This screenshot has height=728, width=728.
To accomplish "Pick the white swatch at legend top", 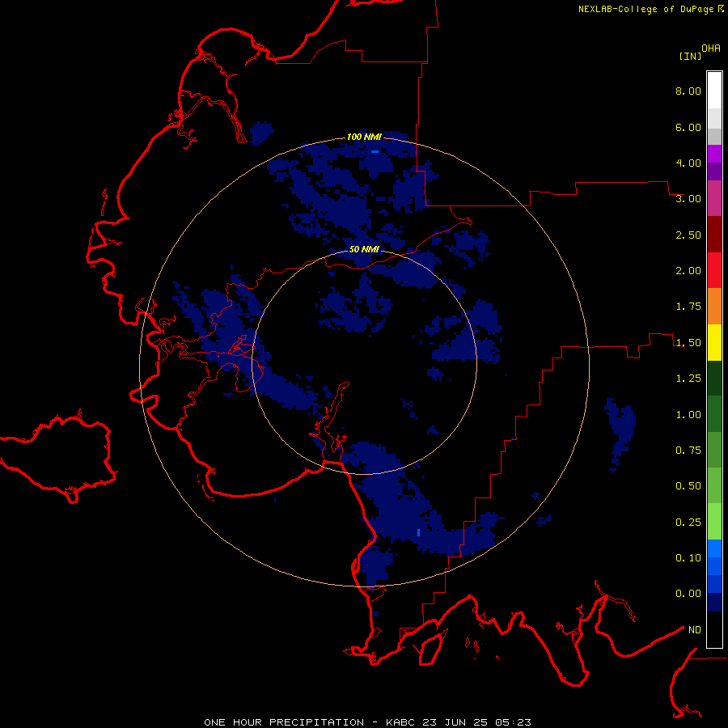I will tap(714, 90).
